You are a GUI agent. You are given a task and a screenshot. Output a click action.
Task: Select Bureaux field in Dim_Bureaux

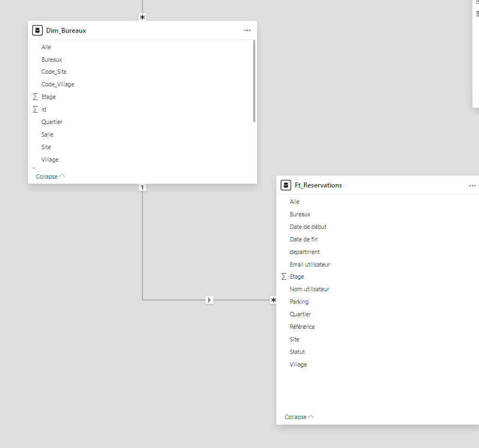pyautogui.click(x=52, y=60)
